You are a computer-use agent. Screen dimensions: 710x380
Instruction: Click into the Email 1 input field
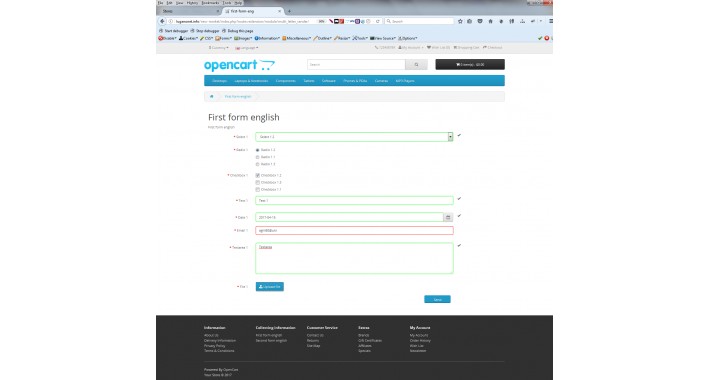(x=354, y=231)
